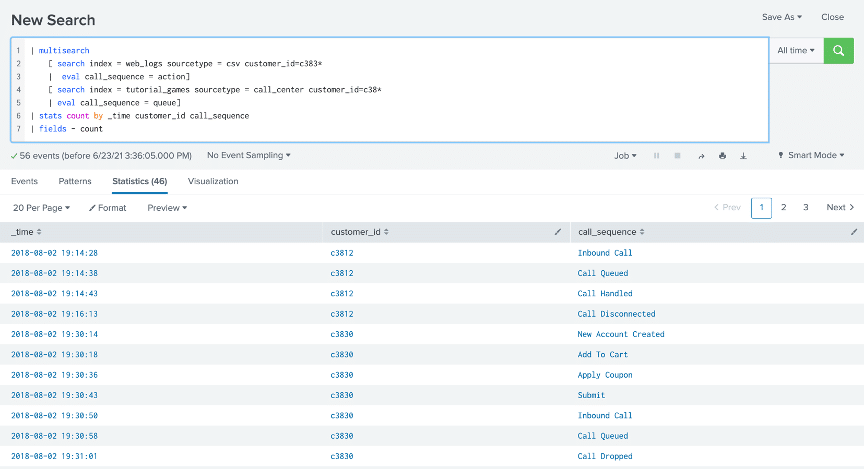The height and width of the screenshot is (470, 864).
Task: Go to the Next results page
Action: 840,208
